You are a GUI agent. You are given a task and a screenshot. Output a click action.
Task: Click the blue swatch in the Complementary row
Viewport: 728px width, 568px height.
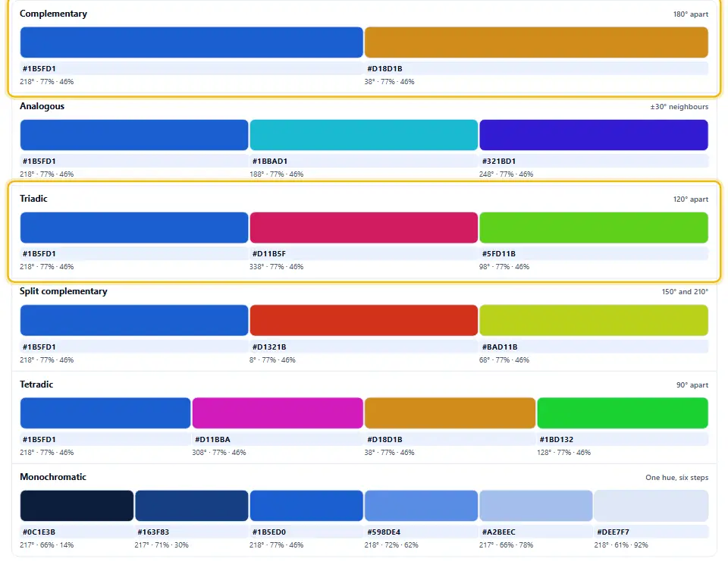pos(191,42)
